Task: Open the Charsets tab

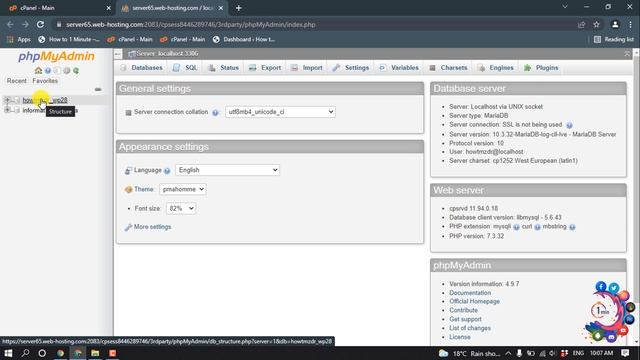Action: point(448,68)
